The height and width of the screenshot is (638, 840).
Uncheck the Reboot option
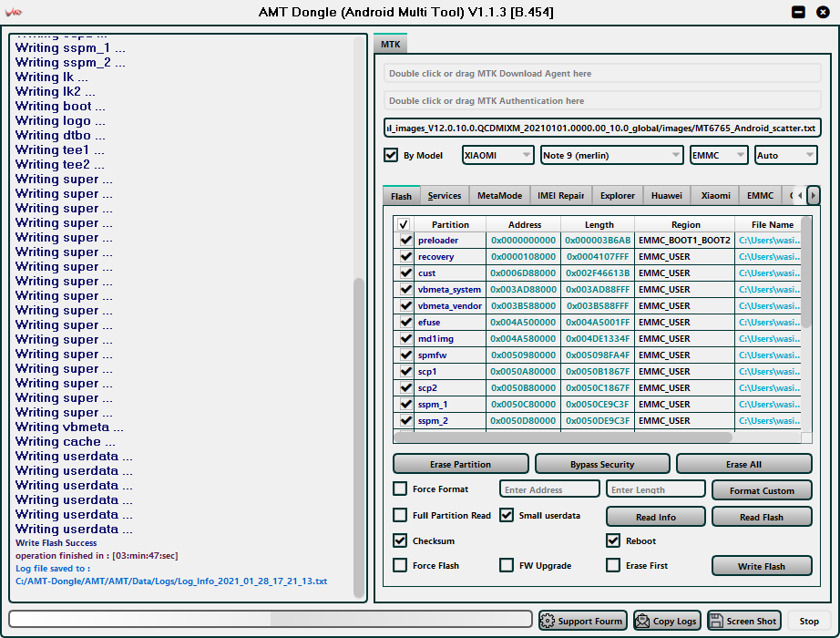[x=613, y=540]
